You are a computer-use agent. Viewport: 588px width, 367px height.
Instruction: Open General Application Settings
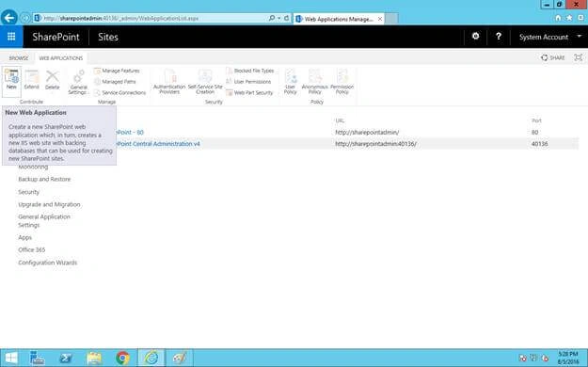click(x=44, y=220)
